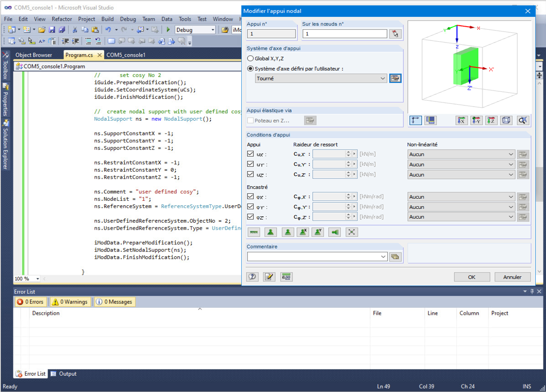Click the zoom reset magnifier icon in preview toolbar
This screenshot has width=546, height=392.
[x=522, y=120]
